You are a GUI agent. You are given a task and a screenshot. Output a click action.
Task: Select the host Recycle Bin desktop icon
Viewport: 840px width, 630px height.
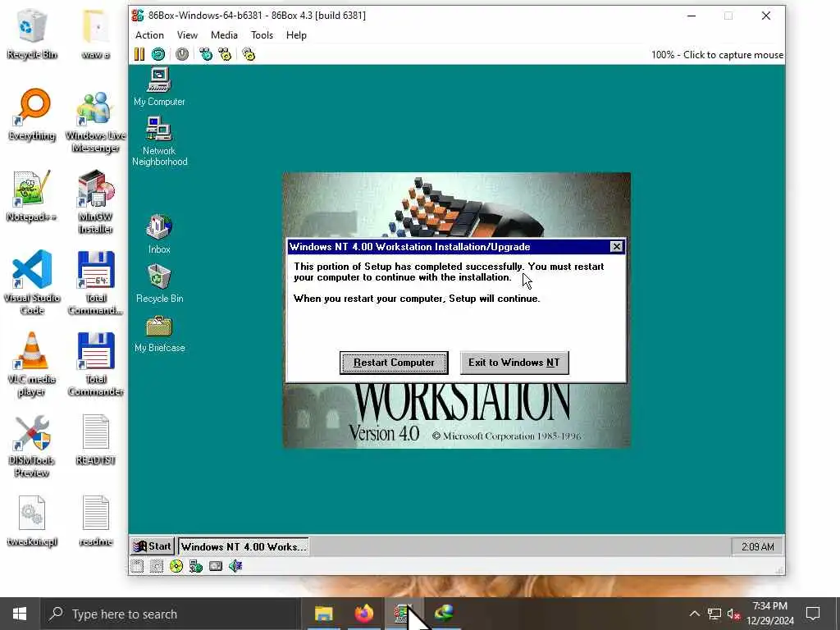(32, 34)
